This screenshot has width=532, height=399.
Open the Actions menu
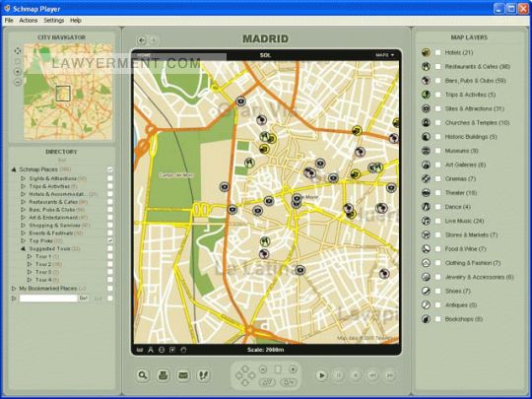(x=29, y=21)
